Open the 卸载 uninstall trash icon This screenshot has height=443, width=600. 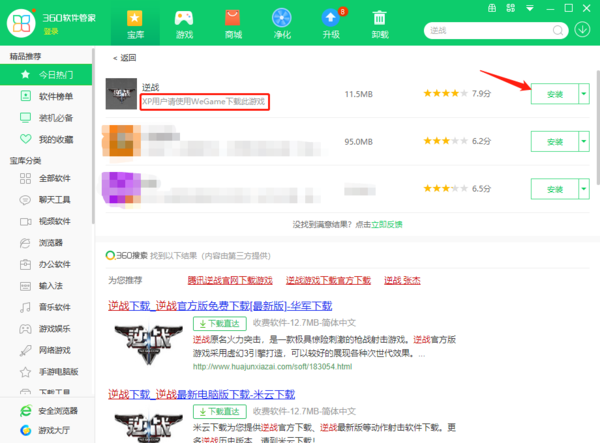point(379,18)
